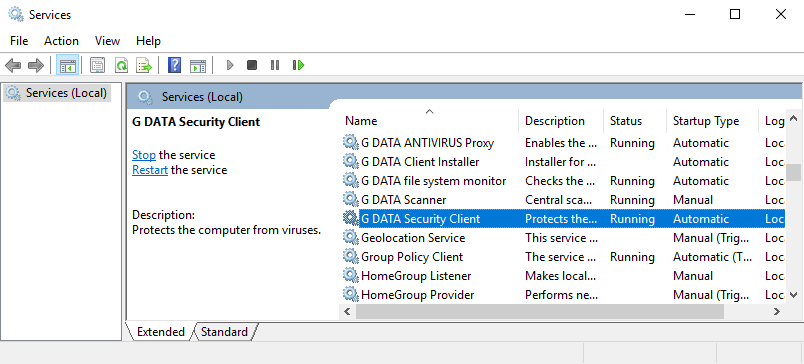This screenshot has width=804, height=364.
Task: Sort by the Startup Type column header
Action: click(712, 121)
